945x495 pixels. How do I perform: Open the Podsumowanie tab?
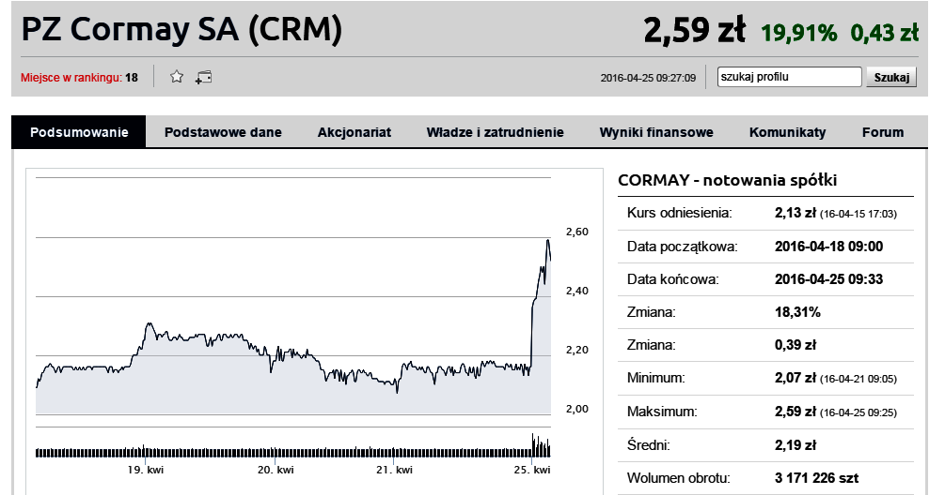(79, 132)
